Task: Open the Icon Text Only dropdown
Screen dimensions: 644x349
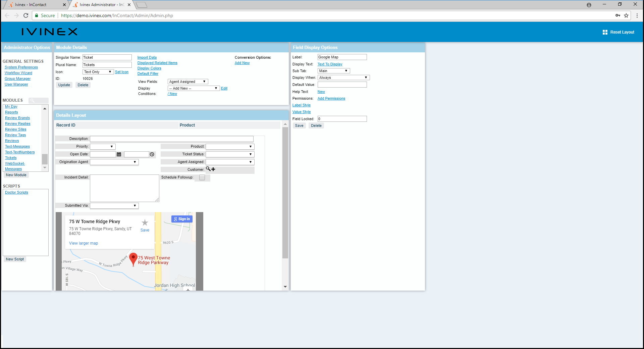Action: point(98,72)
